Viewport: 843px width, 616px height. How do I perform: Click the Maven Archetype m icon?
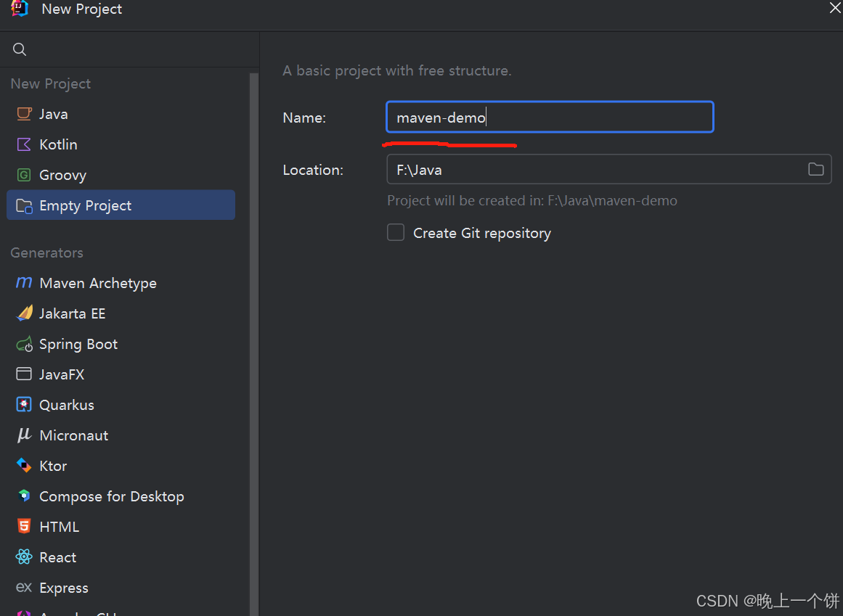[24, 282]
